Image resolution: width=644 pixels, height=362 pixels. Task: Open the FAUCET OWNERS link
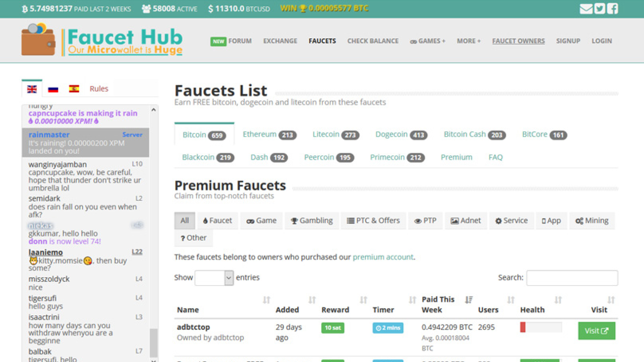(x=518, y=41)
